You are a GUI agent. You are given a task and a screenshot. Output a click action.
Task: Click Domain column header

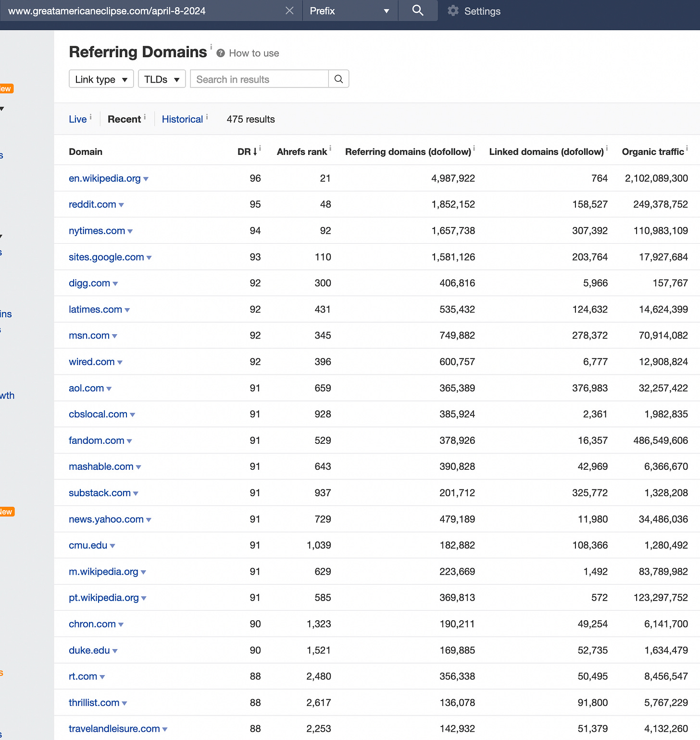click(86, 152)
